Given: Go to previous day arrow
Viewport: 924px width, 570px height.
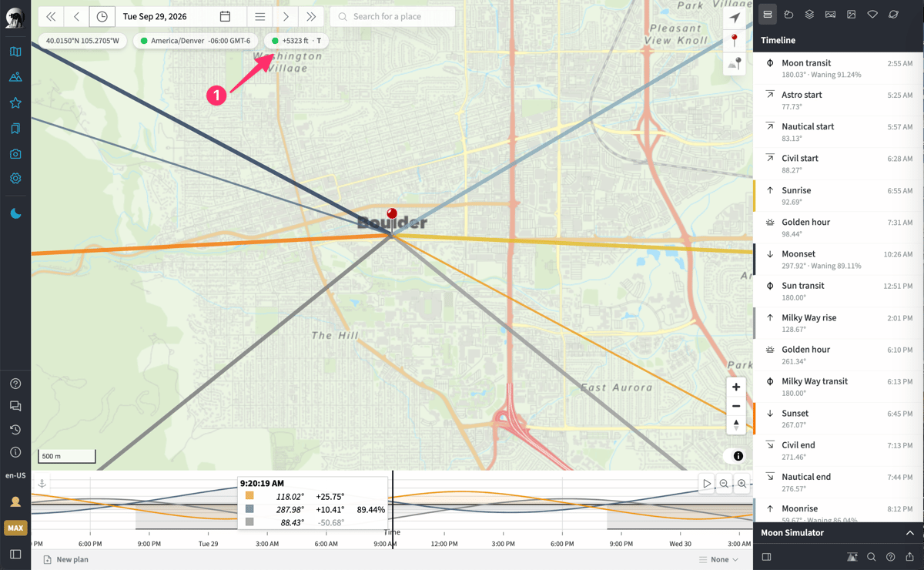Looking at the screenshot, I should click(76, 16).
